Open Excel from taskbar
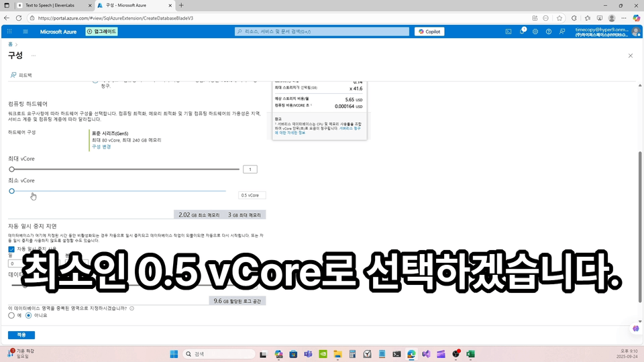The height and width of the screenshot is (362, 644). click(x=471, y=354)
